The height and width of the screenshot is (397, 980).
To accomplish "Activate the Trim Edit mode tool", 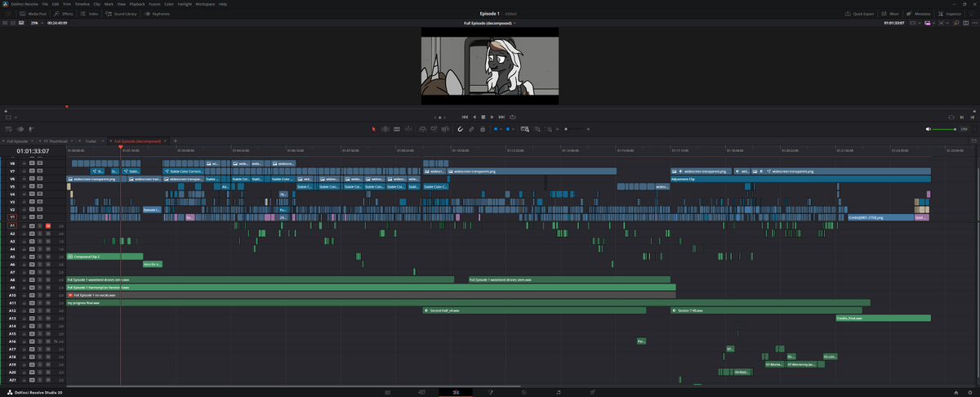I will (385, 129).
